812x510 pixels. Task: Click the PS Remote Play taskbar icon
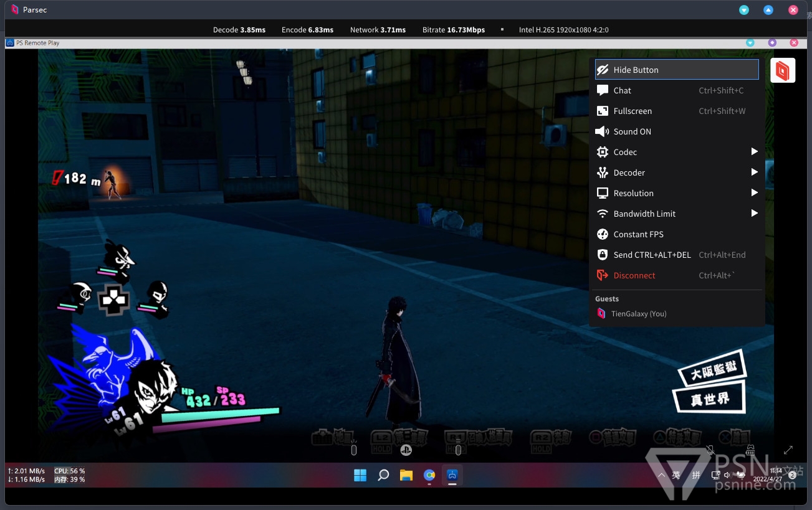pos(452,475)
